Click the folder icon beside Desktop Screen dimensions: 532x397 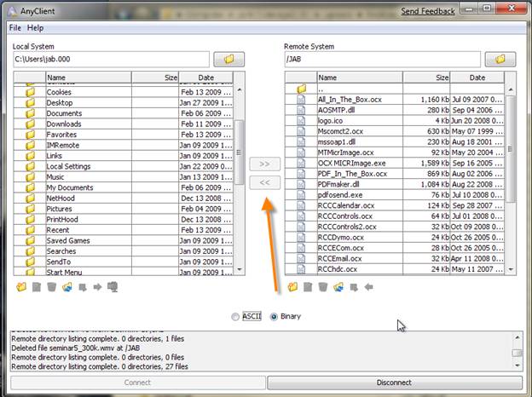[x=30, y=103]
